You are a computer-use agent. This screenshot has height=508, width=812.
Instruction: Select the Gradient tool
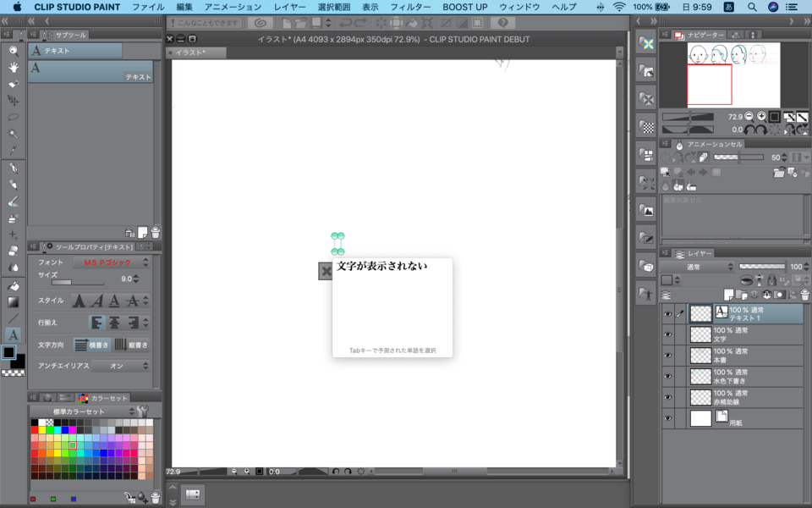[14, 301]
